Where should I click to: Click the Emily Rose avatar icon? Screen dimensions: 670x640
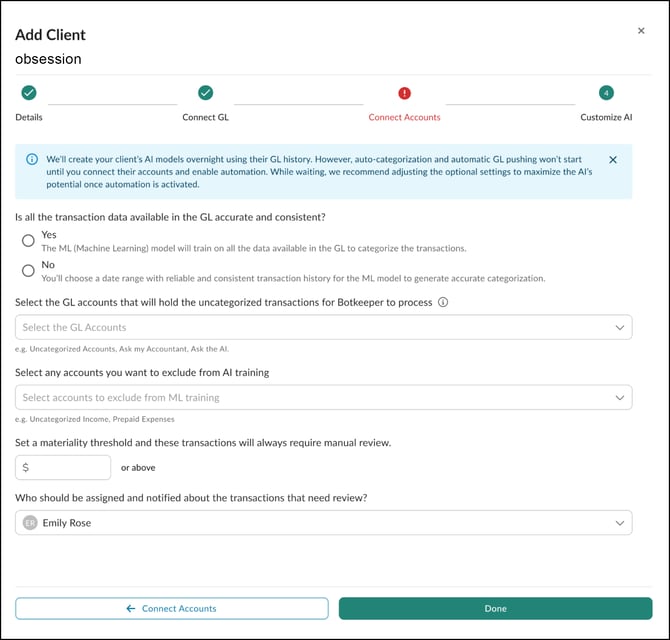click(30, 523)
